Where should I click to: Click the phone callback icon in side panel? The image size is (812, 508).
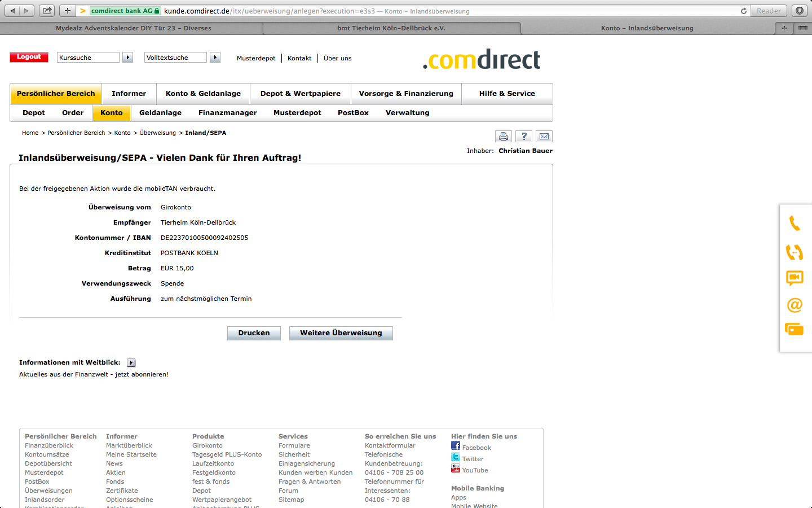[x=795, y=224]
